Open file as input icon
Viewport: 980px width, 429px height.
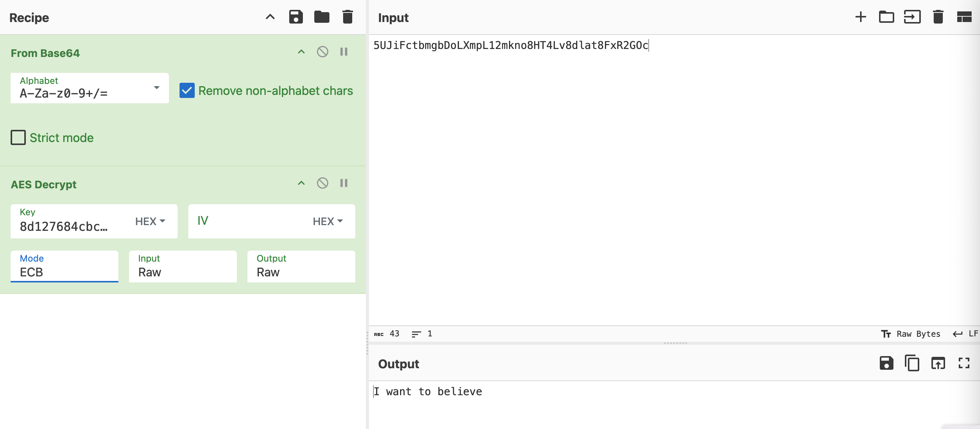[x=912, y=17]
